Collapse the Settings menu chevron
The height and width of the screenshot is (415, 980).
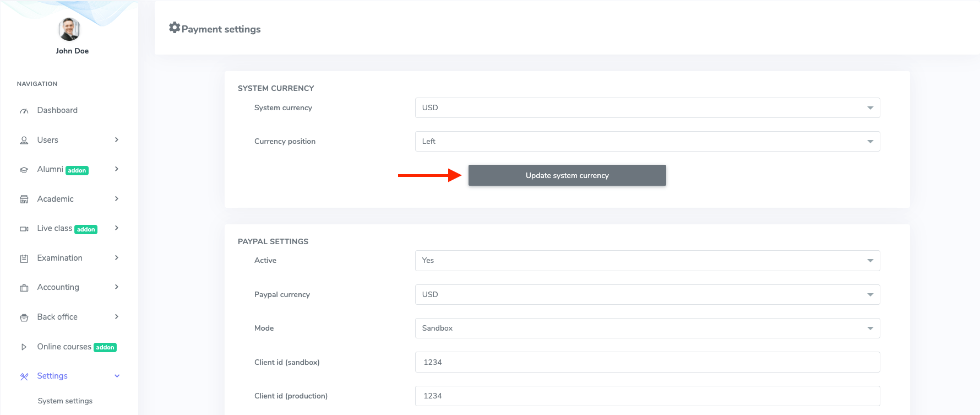tap(117, 376)
